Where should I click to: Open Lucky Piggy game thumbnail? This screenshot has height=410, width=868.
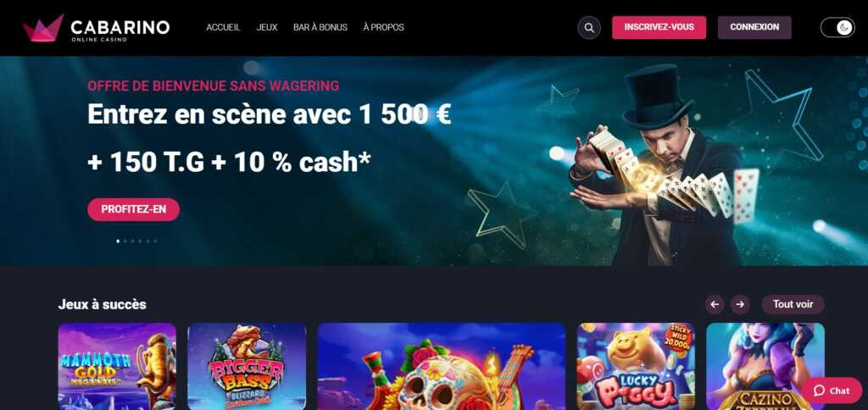[636, 366]
